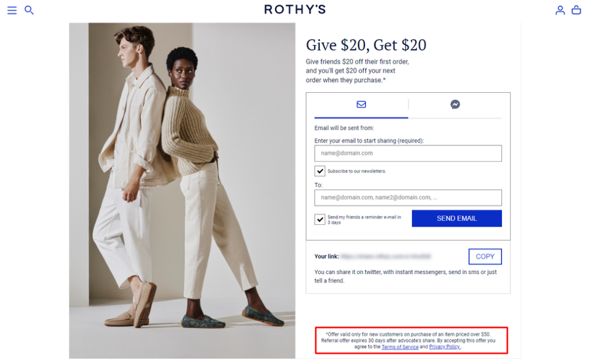Click the ROTHY'S logo

point(296,9)
